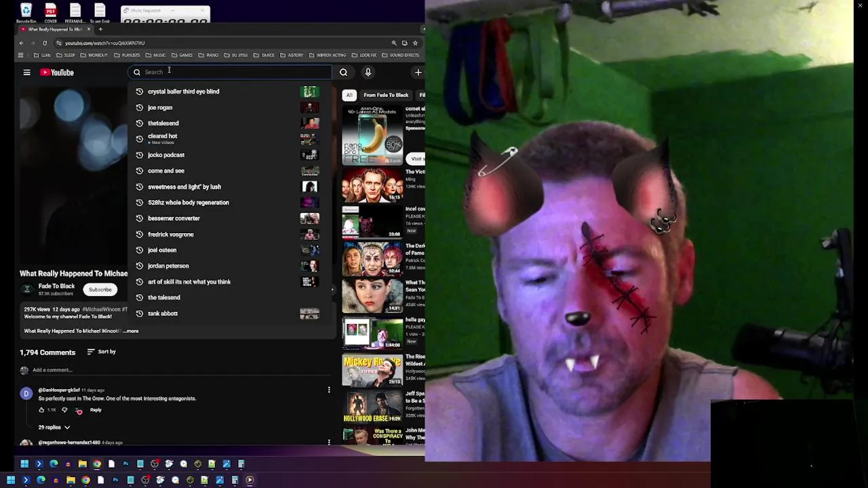This screenshot has height=488, width=868.
Task: Open the WORKOUT bookmarks folder
Action: point(94,55)
